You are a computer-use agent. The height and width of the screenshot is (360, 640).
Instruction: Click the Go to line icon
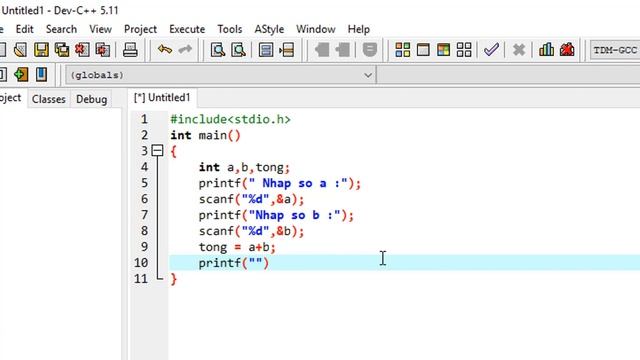[287, 50]
